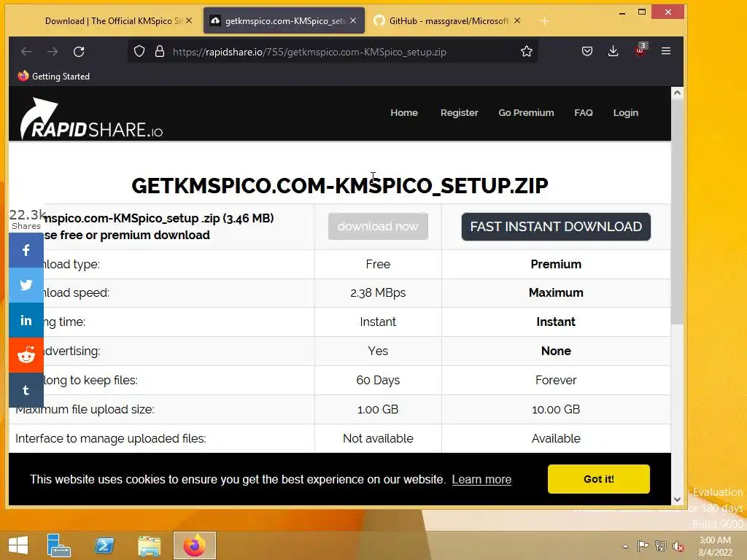Launch Server Manager from taskbar
This screenshot has height=560, width=747.
[59, 545]
